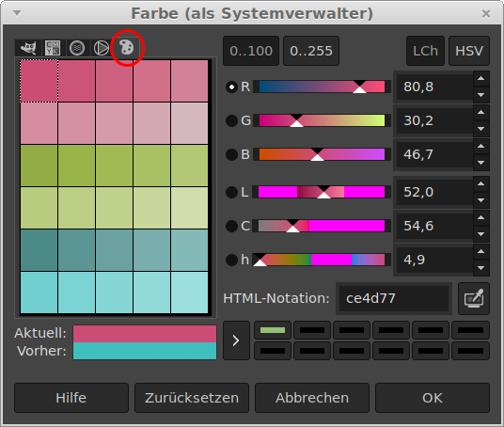Open the window menu triangle in title bar
The height and width of the screenshot is (427, 504).
click(x=17, y=13)
